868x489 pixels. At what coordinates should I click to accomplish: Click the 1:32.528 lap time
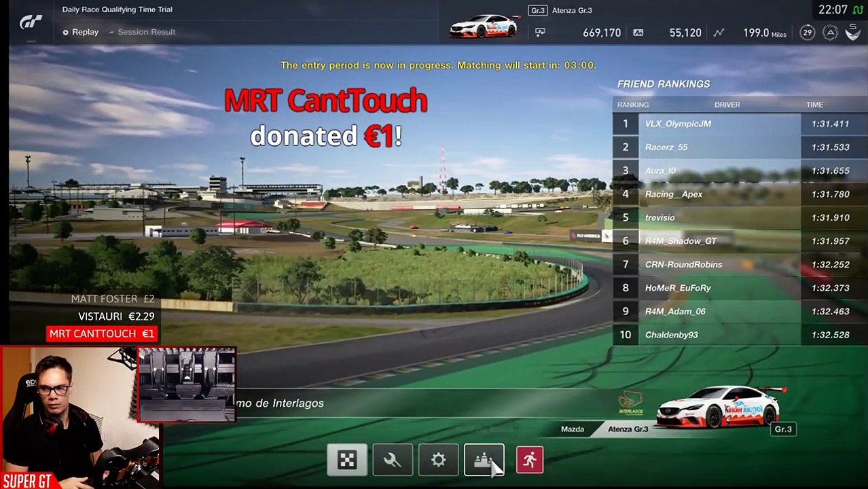830,335
